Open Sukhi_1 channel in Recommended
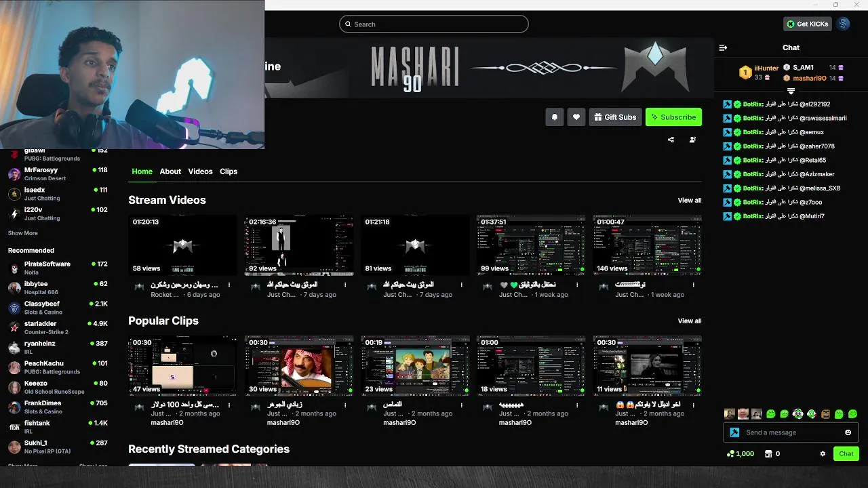 [58, 447]
